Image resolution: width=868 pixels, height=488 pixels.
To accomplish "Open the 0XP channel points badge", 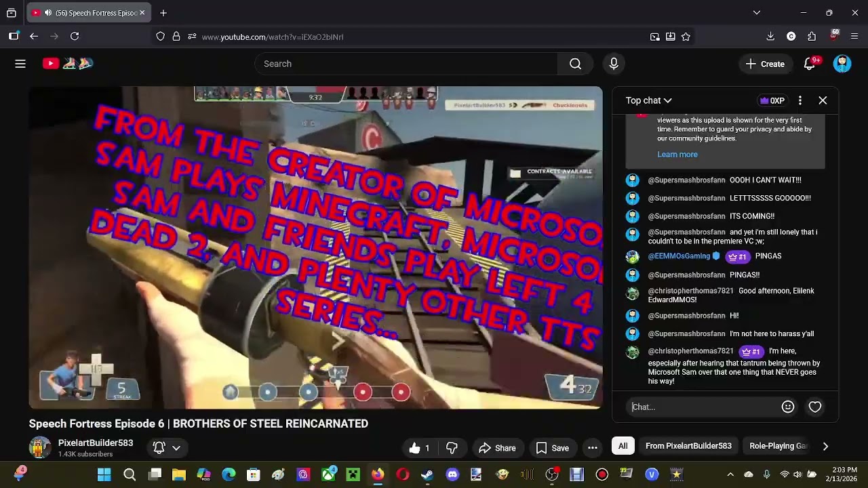I will pyautogui.click(x=772, y=100).
